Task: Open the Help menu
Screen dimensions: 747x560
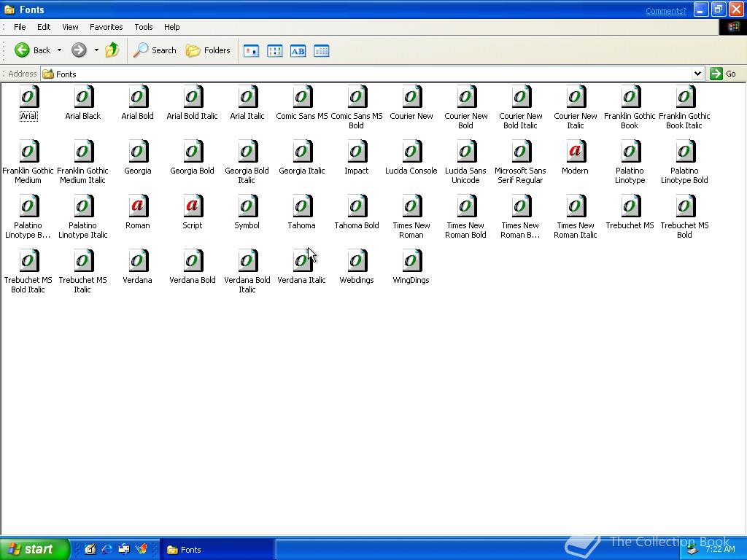Action: tap(172, 27)
